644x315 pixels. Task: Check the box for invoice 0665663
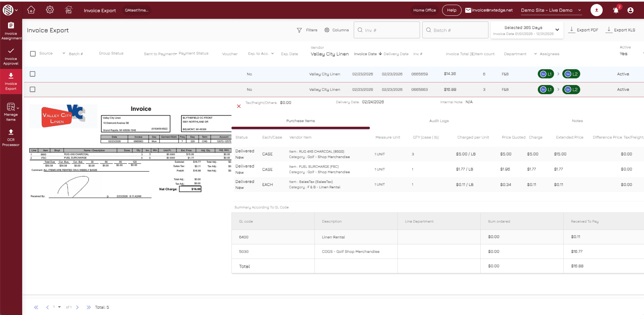point(33,89)
